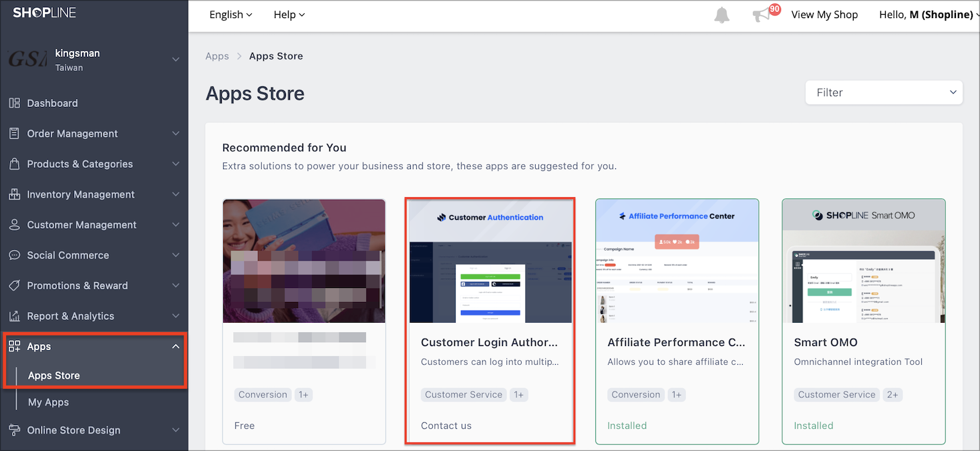This screenshot has width=980, height=451.
Task: Click the Products & Categories bag icon
Action: [x=14, y=164]
